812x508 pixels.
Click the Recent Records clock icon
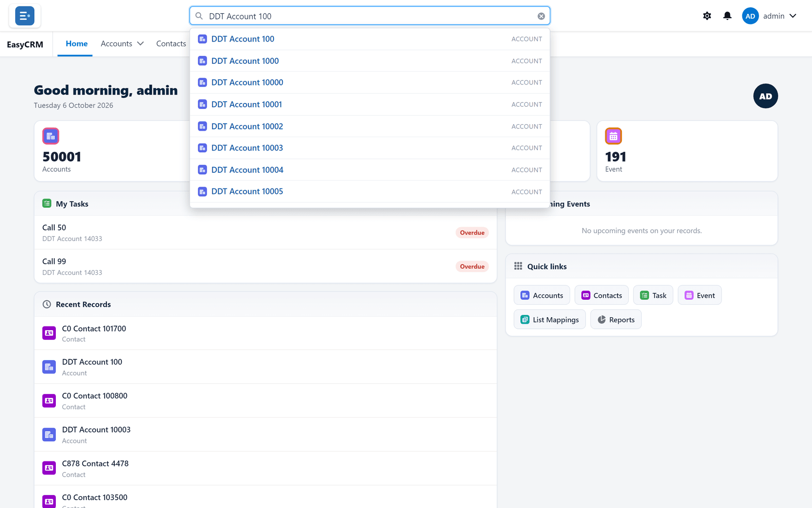(47, 304)
